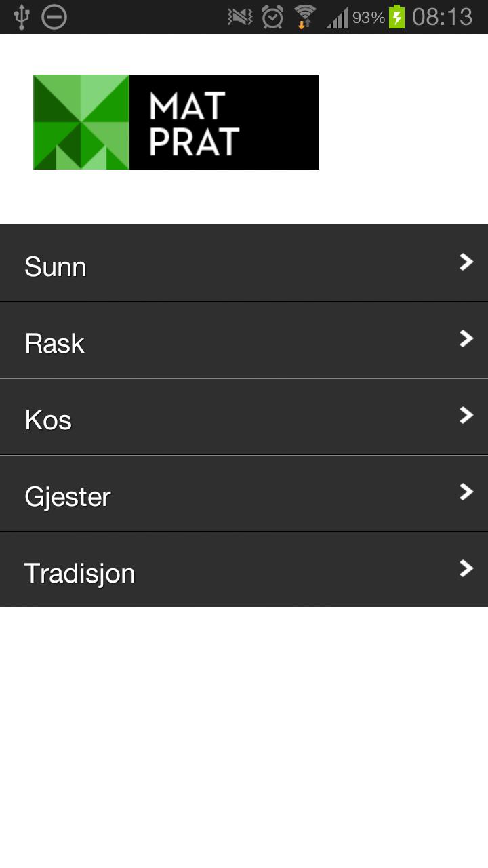Click the green MatPrat logo emblem

point(81,122)
